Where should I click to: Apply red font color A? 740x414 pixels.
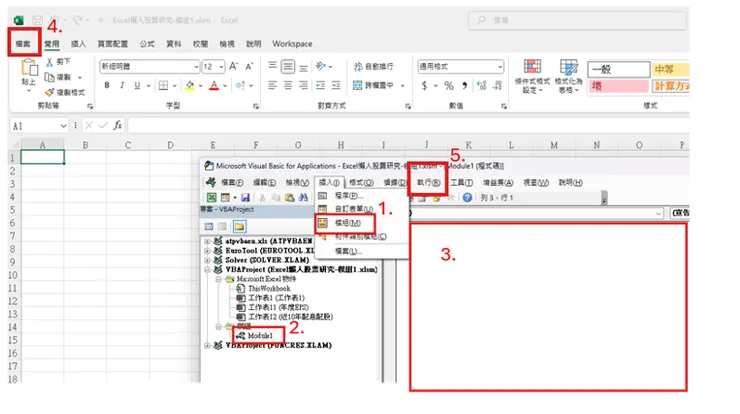(214, 85)
